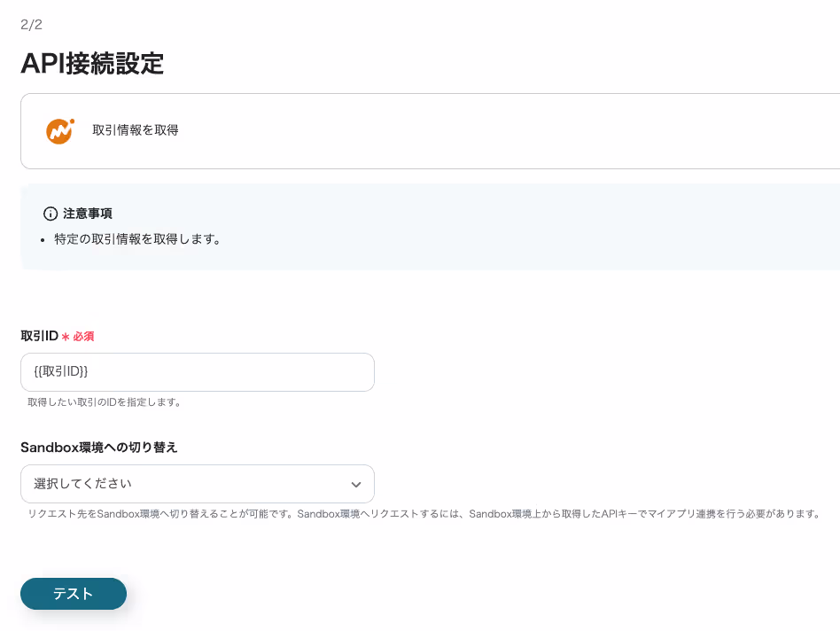Click the 注意事項 heading text

point(88,214)
